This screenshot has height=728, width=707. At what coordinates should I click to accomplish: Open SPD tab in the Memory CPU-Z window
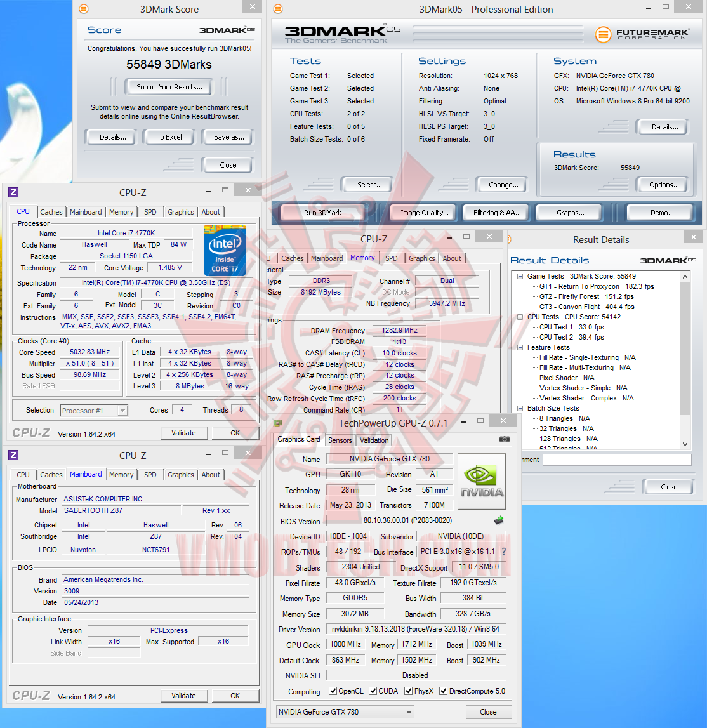(x=392, y=258)
